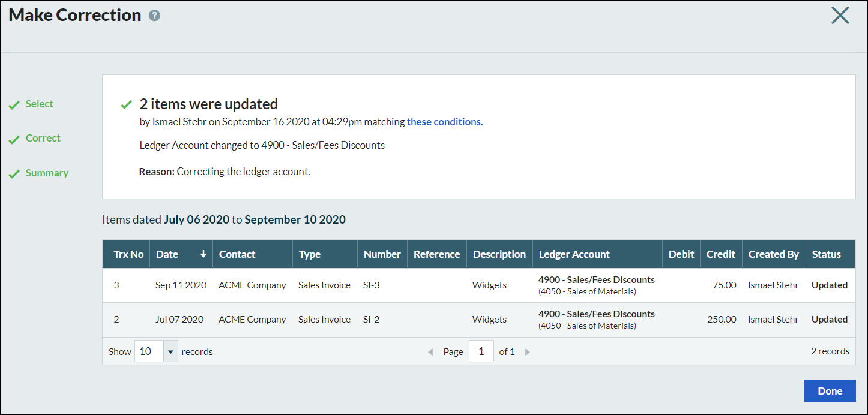This screenshot has height=415, width=868.
Task: Click the help question mark icon
Action: pyautogui.click(x=154, y=16)
